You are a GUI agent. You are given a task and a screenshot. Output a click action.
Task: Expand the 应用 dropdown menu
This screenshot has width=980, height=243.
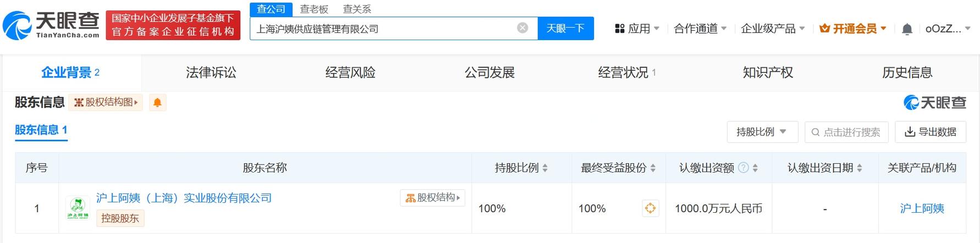pos(637,29)
